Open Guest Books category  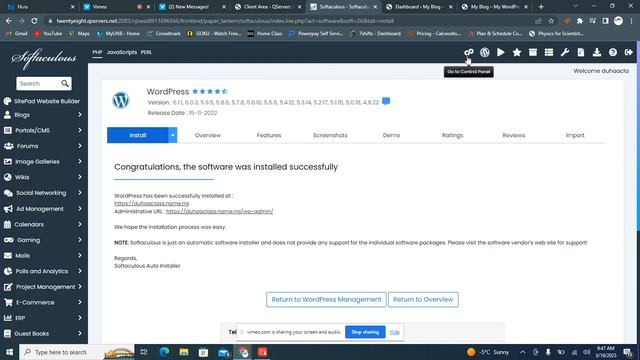pyautogui.click(x=43, y=334)
